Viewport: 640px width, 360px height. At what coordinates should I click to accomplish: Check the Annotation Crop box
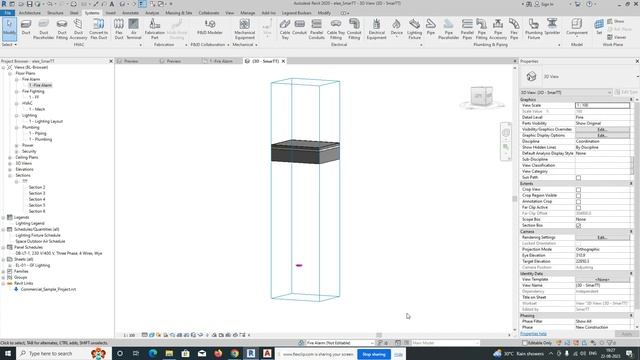coord(578,202)
